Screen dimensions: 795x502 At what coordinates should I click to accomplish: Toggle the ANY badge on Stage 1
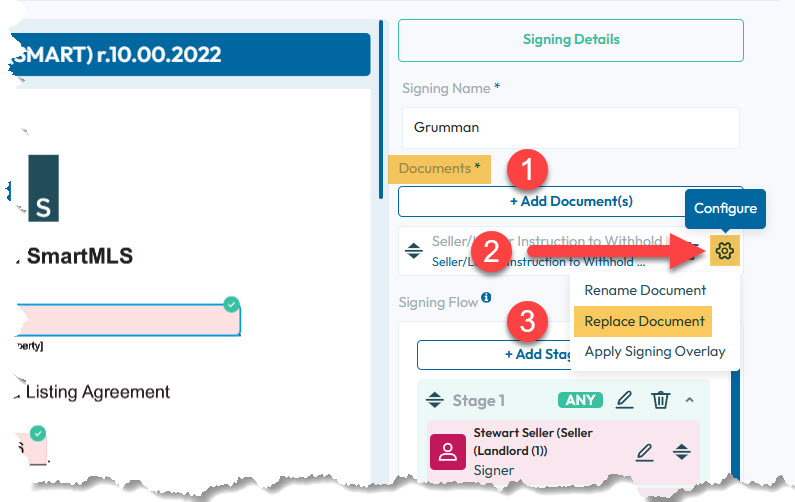point(581,400)
